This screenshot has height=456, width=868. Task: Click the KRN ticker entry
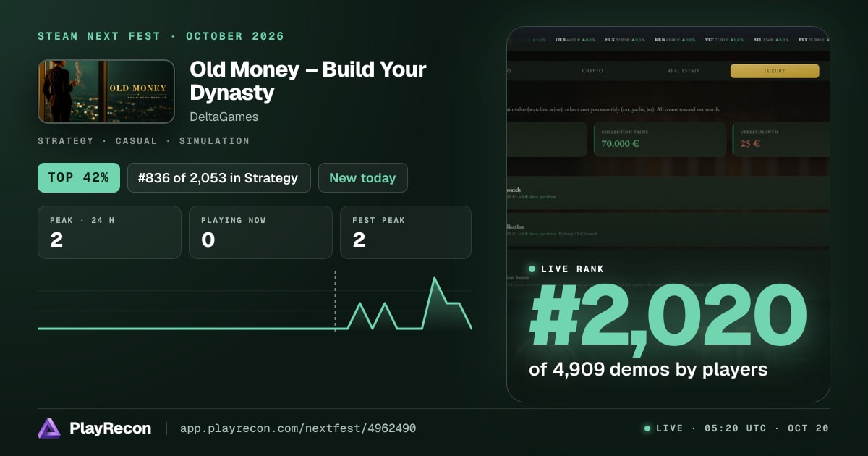[x=675, y=40]
